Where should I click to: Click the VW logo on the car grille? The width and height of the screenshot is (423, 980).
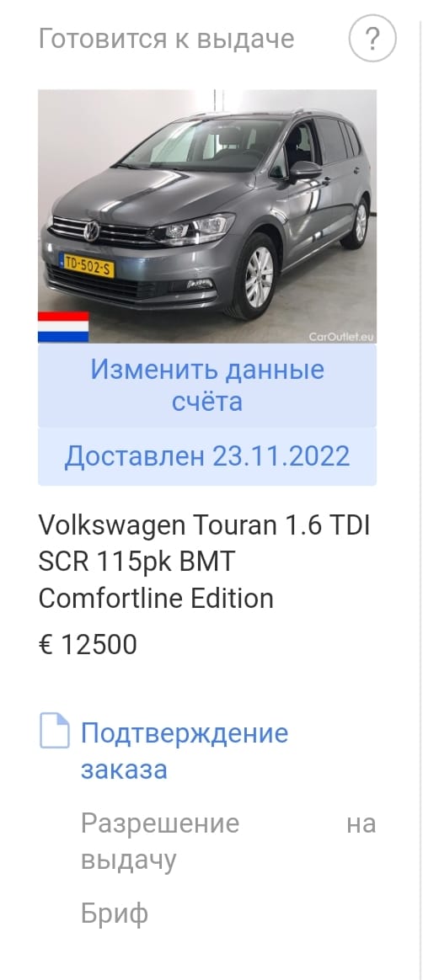point(91,231)
